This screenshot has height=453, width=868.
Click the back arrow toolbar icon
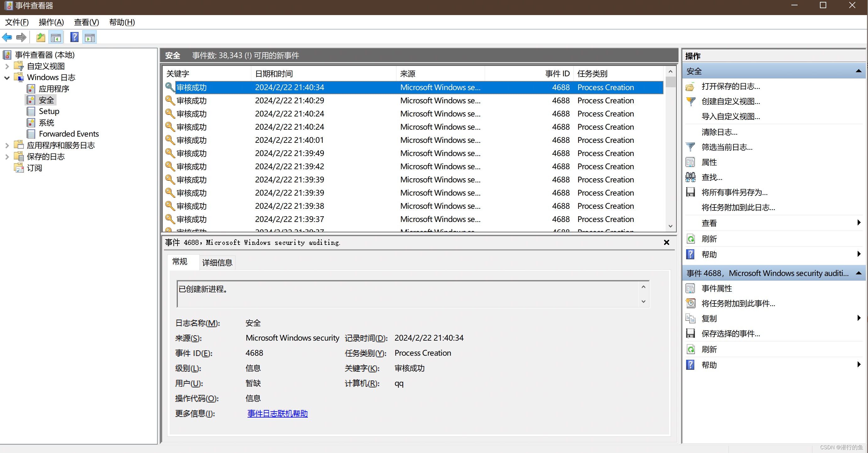[x=7, y=37]
